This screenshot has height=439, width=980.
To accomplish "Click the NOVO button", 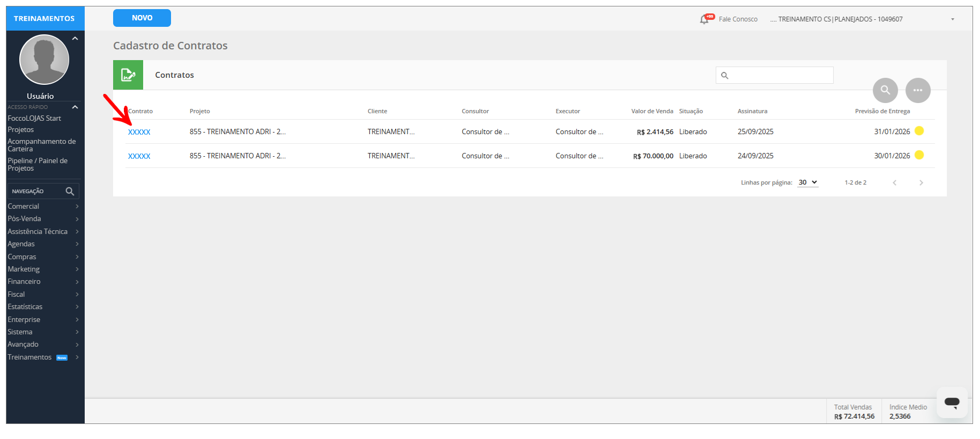I will click(142, 18).
